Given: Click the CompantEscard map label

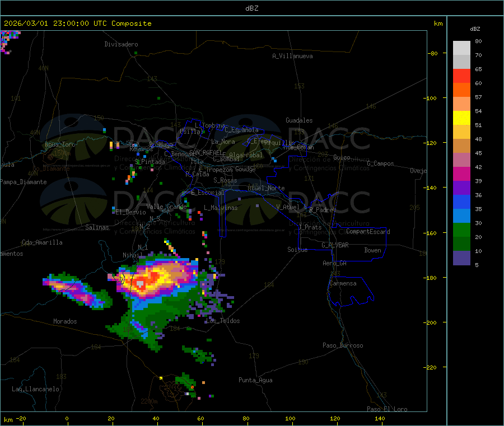Looking at the screenshot, I should tap(368, 231).
